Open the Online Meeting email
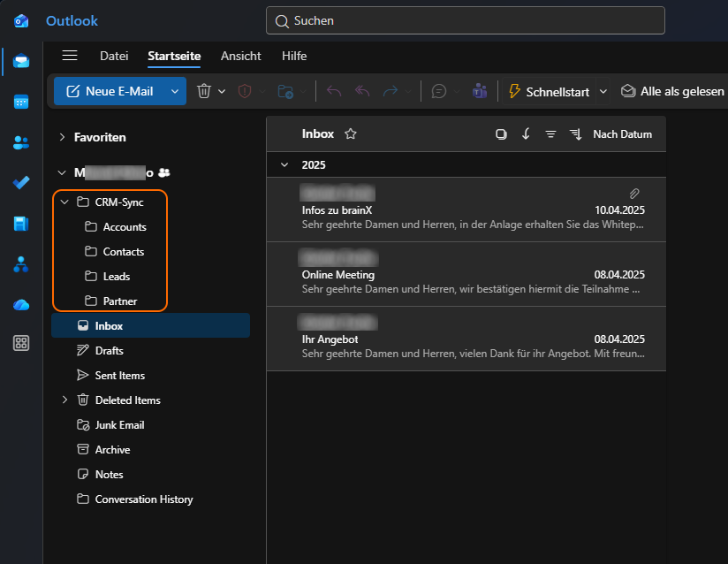Image resolution: width=728 pixels, height=564 pixels. [x=466, y=274]
